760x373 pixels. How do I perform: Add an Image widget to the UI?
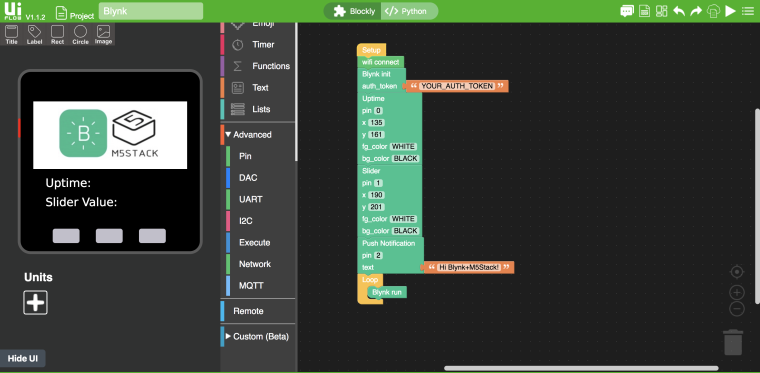[x=103, y=35]
